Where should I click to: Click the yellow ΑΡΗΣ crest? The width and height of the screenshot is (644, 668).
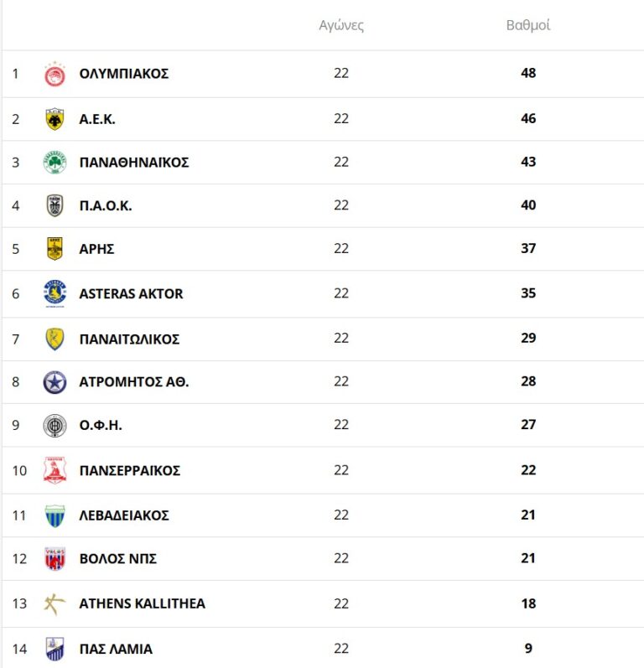point(55,249)
